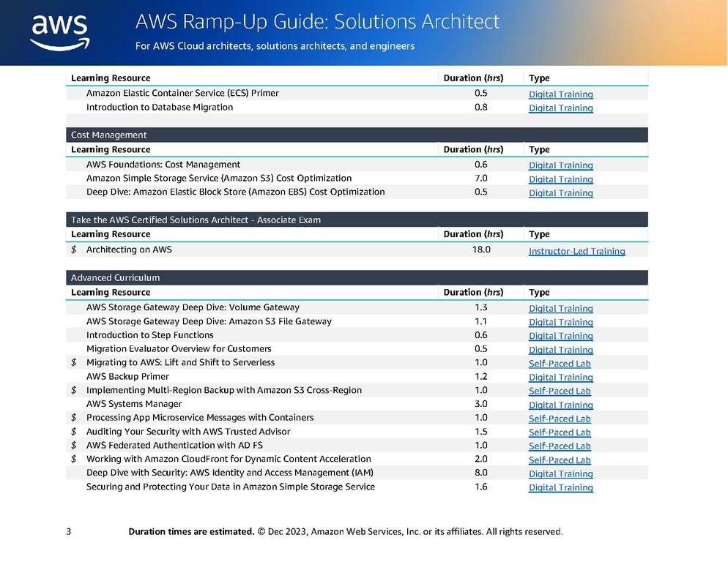This screenshot has height=562, width=728.
Task: Open Digital Training link for ECS Primer
Action: [x=561, y=94]
